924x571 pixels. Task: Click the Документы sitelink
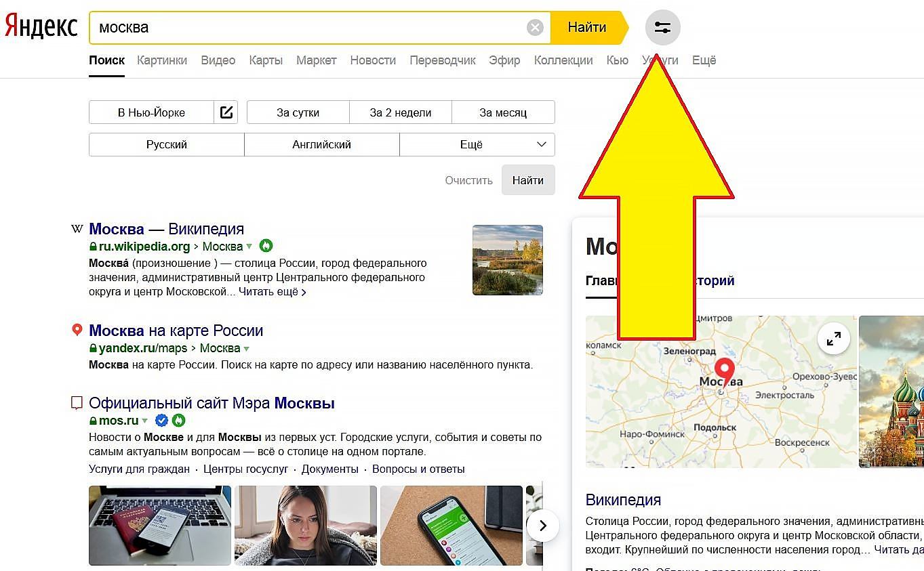coord(330,469)
